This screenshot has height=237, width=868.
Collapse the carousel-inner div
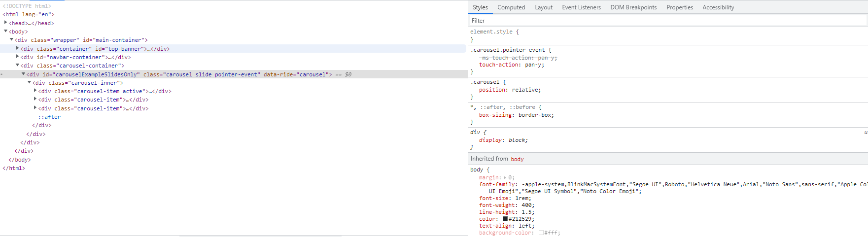29,82
